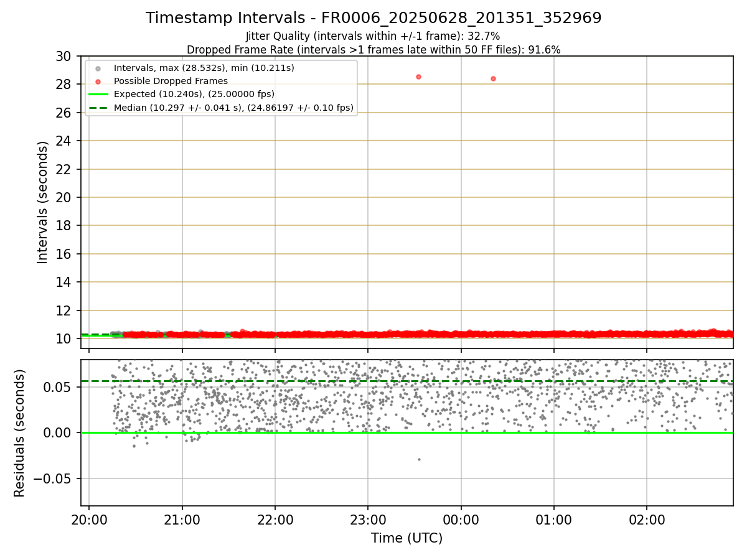Image resolution: width=747 pixels, height=560 pixels.
Task: Click the red dropped-frame point after 00:00
Action: click(493, 78)
